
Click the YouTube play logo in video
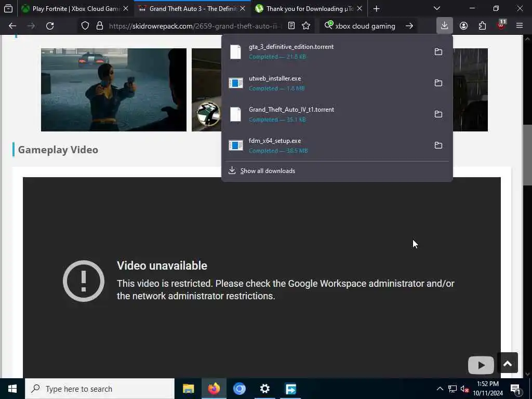pos(481,365)
